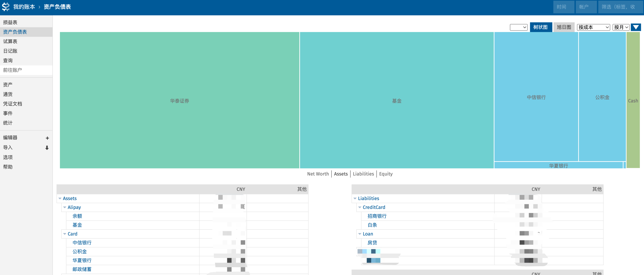
Task: Open 损益表 in the sidebar
Action: pos(10,22)
